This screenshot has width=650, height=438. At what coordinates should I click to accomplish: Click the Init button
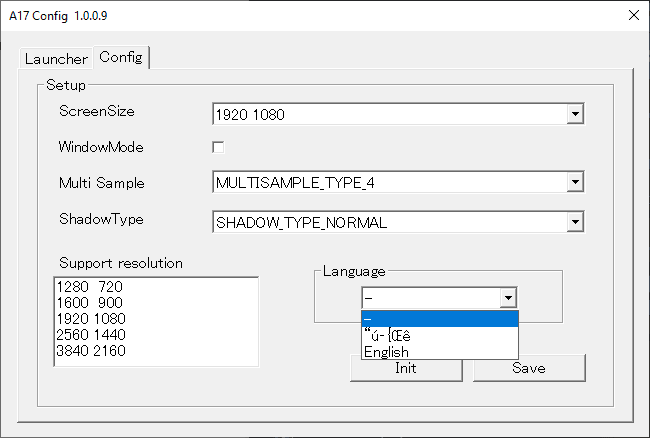click(x=405, y=368)
